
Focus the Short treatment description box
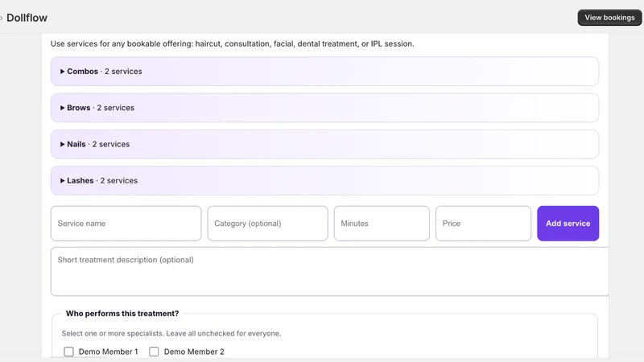point(329,271)
